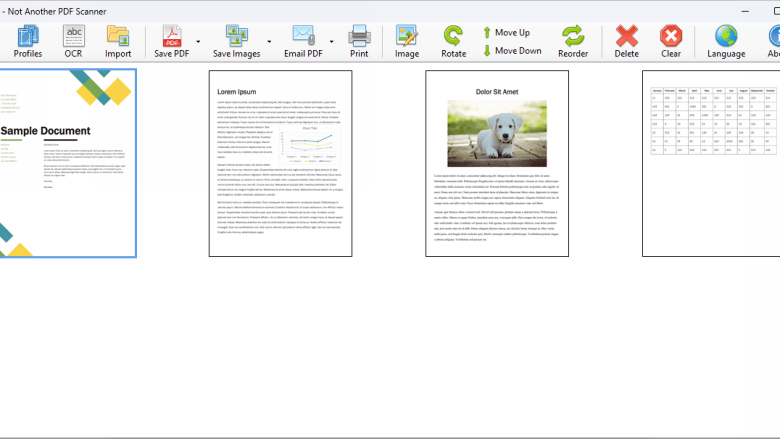Image resolution: width=780 pixels, height=439 pixels.
Task: Open the Profiles tool
Action: pyautogui.click(x=27, y=42)
